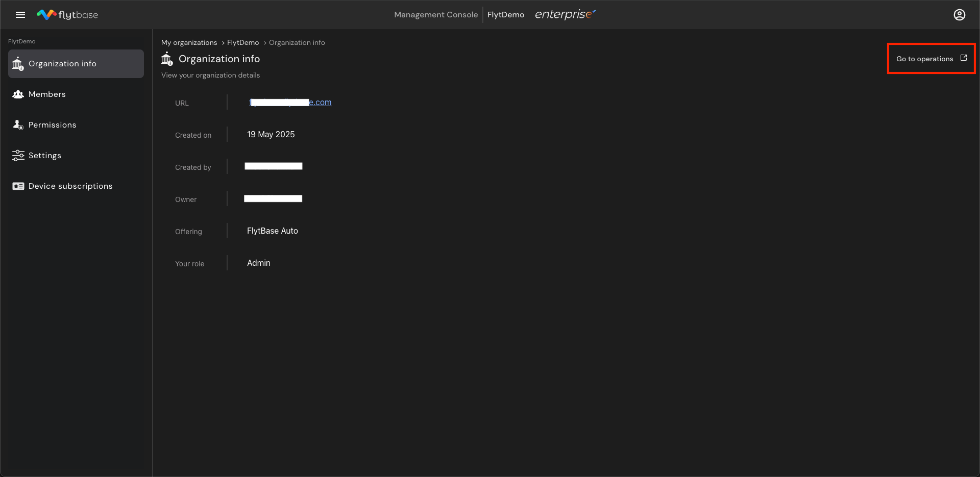Click the Go to operations button
This screenshot has width=980, height=477.
tap(932, 59)
